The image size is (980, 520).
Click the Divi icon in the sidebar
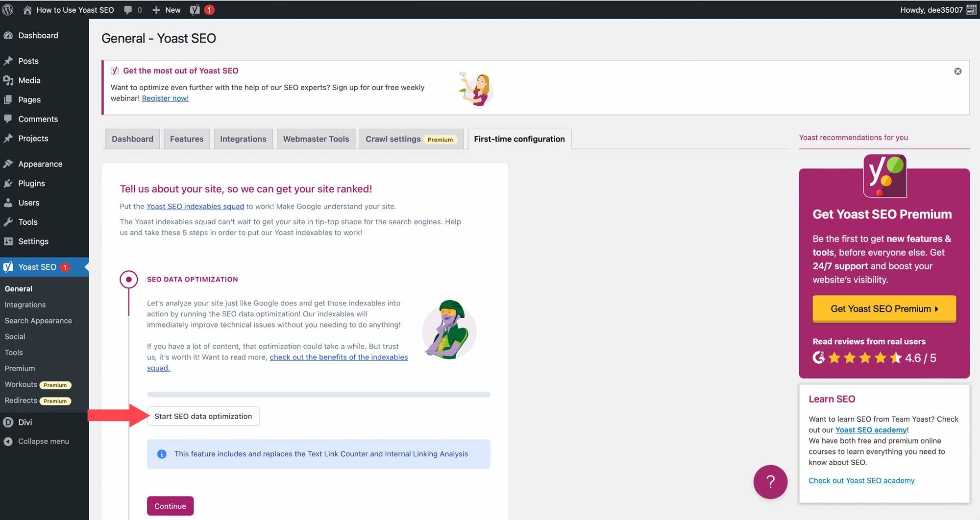coord(8,422)
